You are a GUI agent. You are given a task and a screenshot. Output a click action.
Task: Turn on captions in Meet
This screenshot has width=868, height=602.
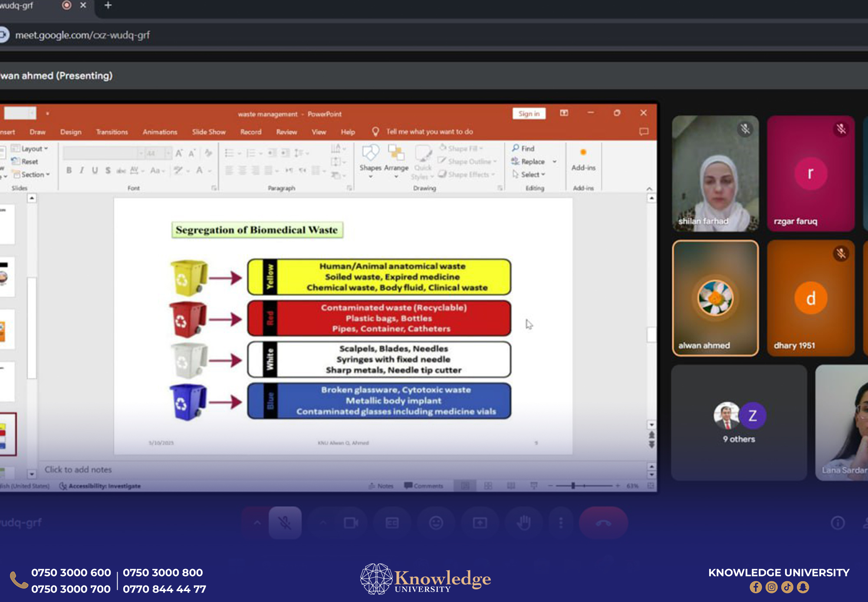coord(392,523)
